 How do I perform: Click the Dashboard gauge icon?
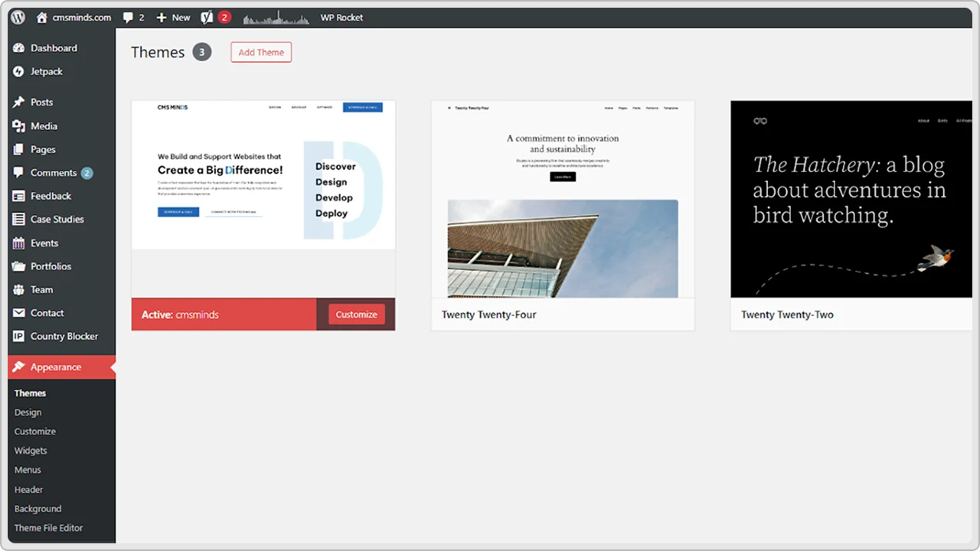[19, 48]
